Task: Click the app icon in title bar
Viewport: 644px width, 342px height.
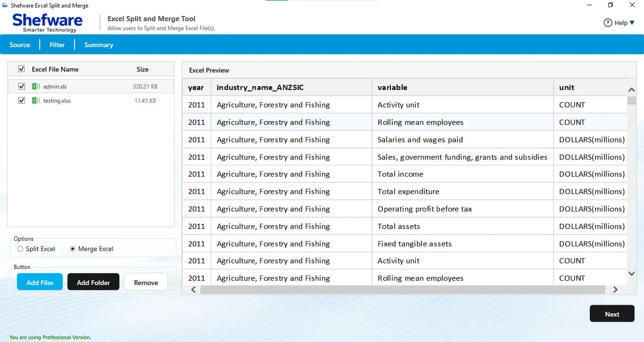Action: 5,6
